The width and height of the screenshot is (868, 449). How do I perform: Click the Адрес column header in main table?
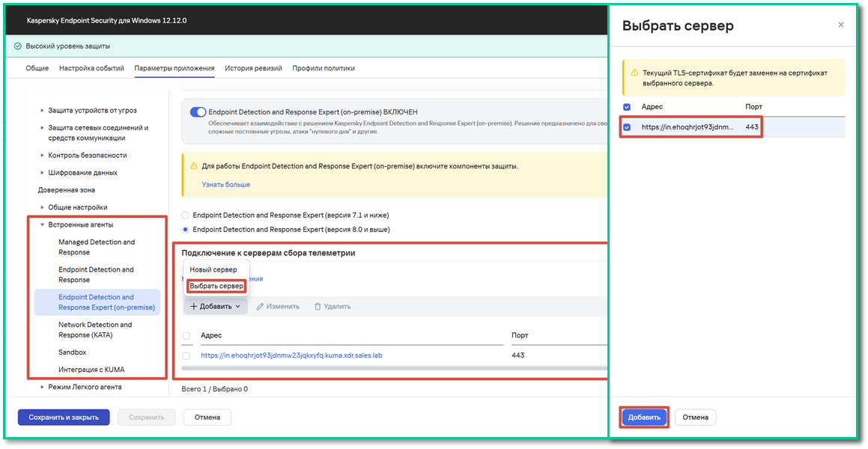click(211, 336)
